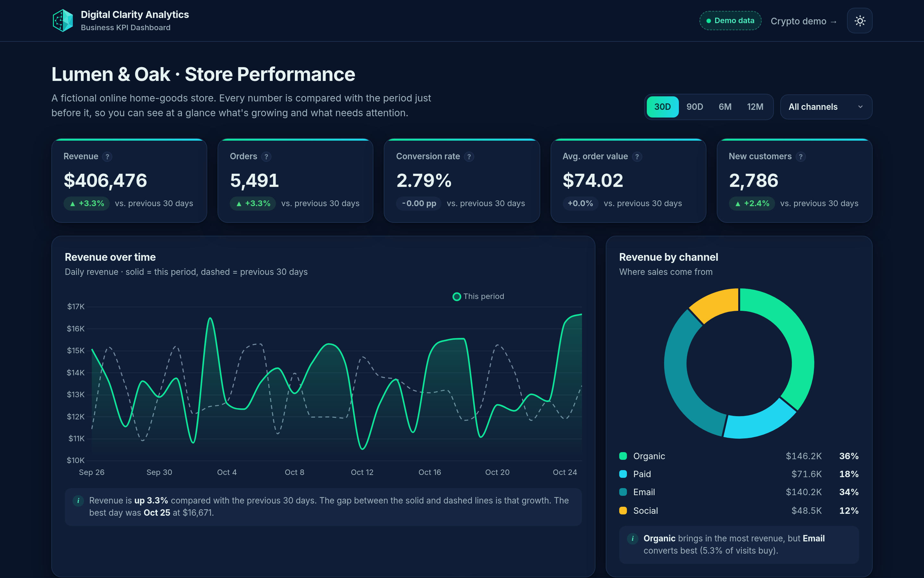The image size is (924, 578).
Task: Click the Digital Clarity Analytics logo icon
Action: tap(63, 21)
